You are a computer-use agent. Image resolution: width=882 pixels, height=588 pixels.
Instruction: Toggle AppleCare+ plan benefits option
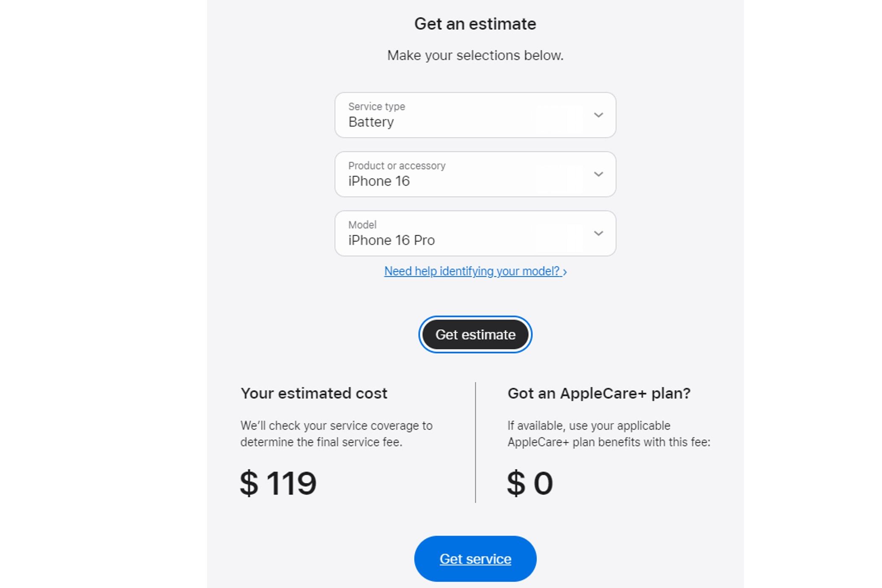[598, 392]
